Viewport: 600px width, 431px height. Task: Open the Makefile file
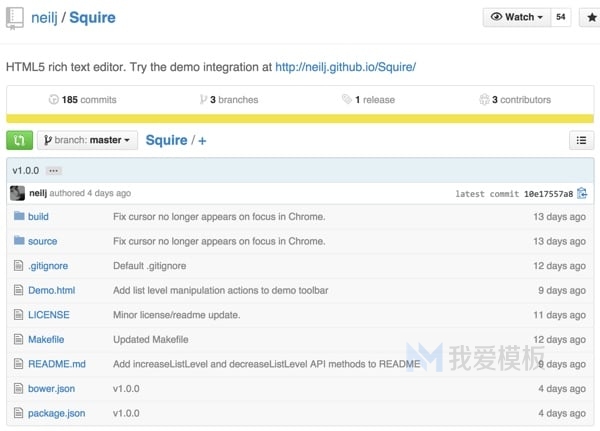[46, 339]
